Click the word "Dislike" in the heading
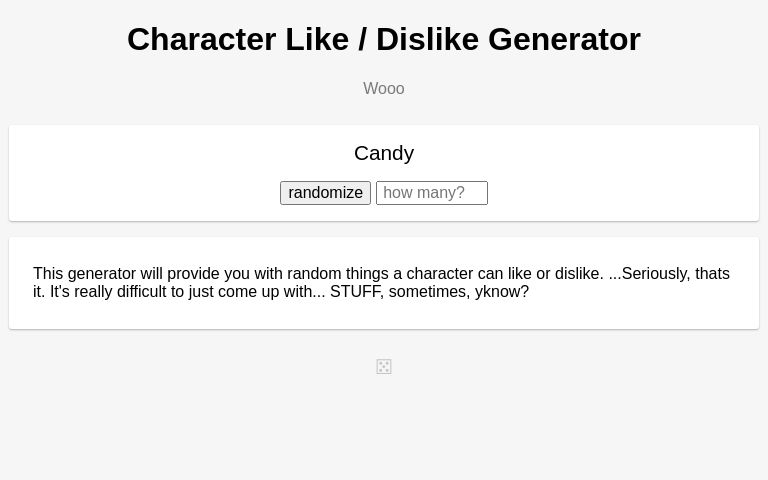Viewport: 768px width, 480px height. point(427,39)
